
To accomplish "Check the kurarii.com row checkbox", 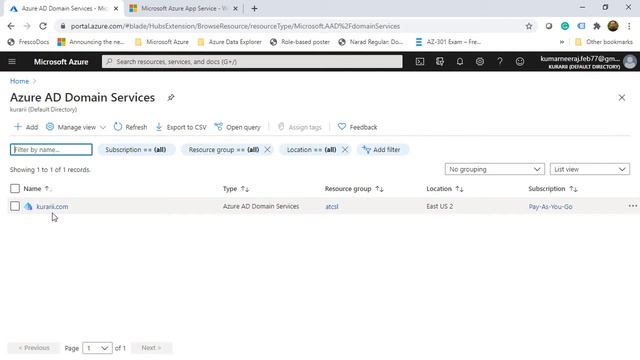I will pos(15,206).
